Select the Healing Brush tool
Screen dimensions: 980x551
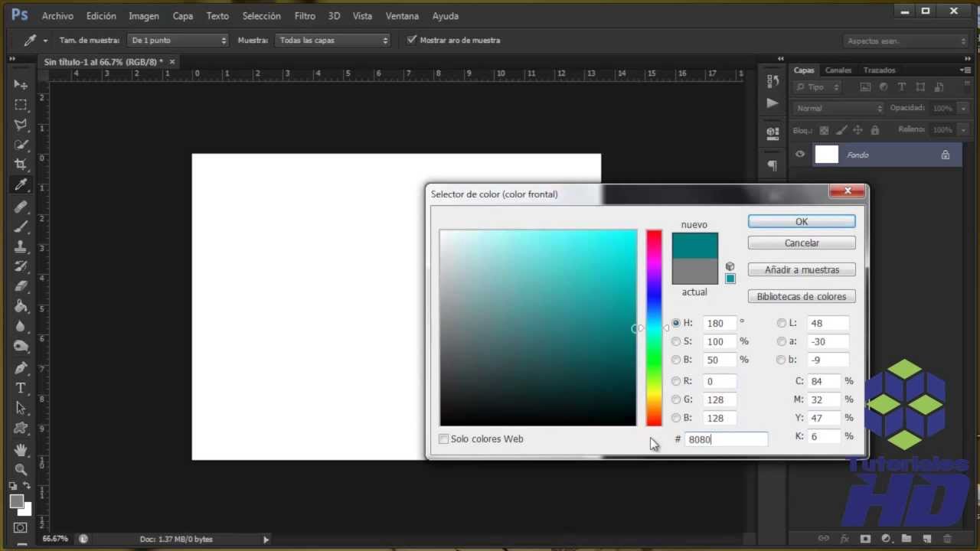21,207
